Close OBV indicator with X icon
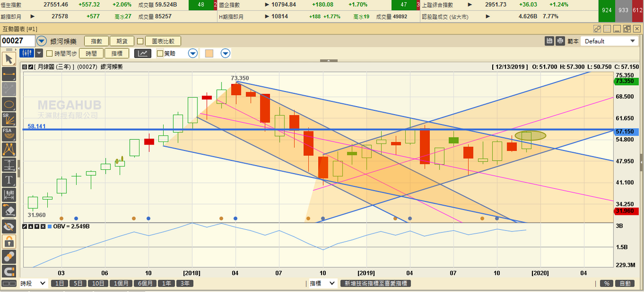 42,227
